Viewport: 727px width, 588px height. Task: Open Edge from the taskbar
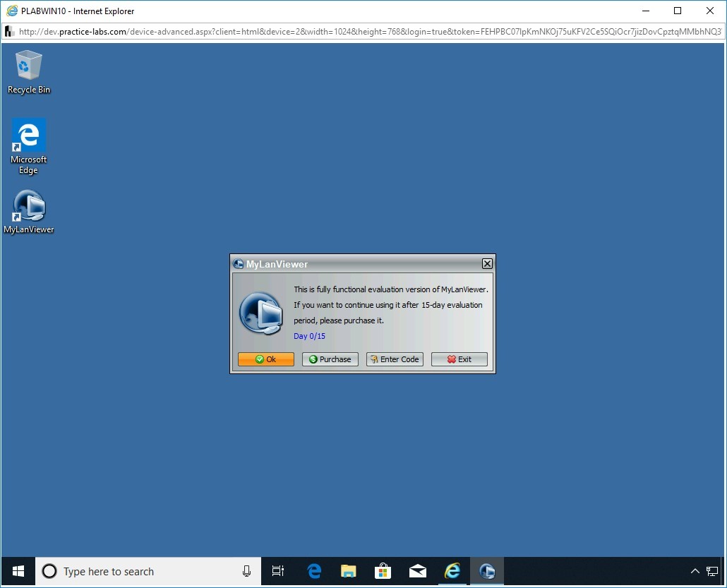coord(314,571)
